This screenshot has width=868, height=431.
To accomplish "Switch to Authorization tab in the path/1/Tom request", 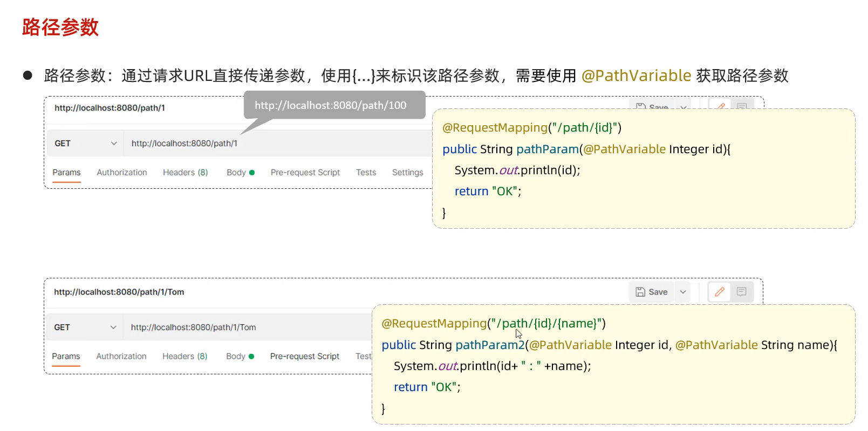I will [x=121, y=357].
